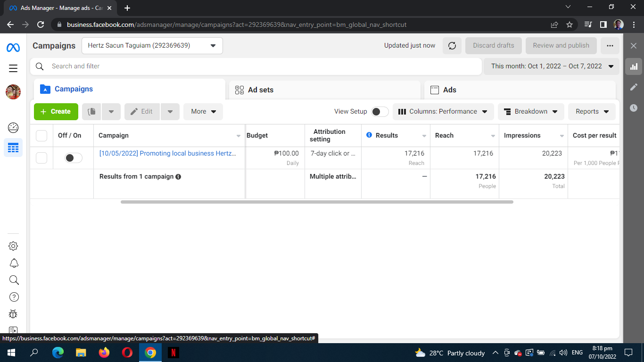
Task: Click the Windows Start button
Action: pyautogui.click(x=11, y=353)
